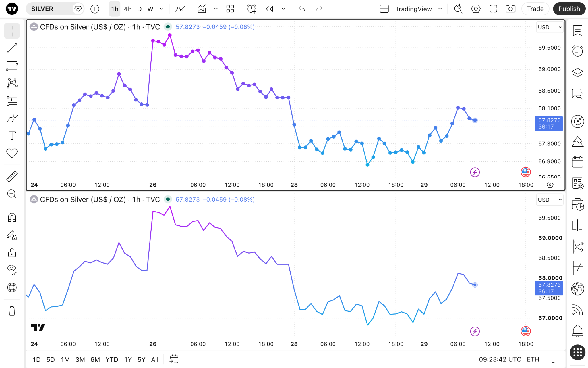The image size is (588, 368).
Task: Open the watchlist panel icon
Action: pyautogui.click(x=577, y=30)
